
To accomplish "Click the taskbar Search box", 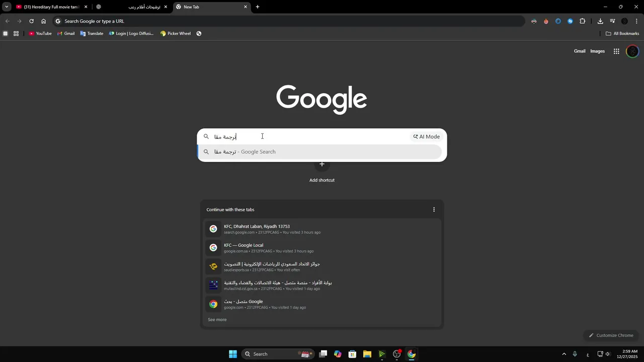I will [278, 354].
